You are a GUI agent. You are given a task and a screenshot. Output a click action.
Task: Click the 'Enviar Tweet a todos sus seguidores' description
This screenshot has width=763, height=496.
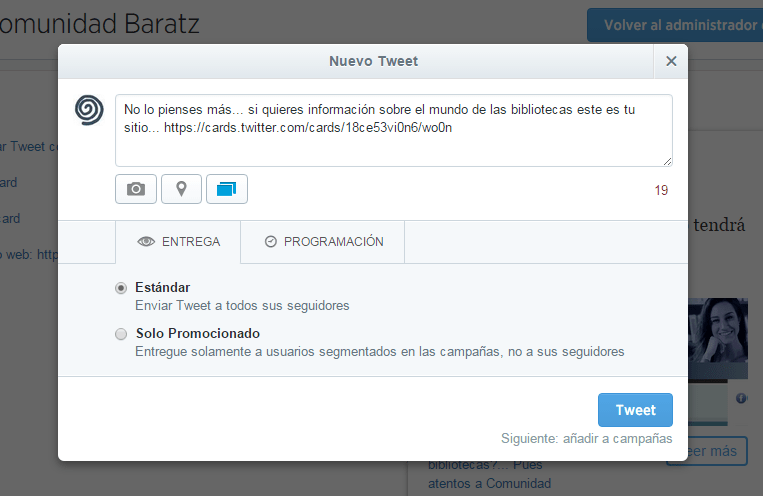pos(242,306)
